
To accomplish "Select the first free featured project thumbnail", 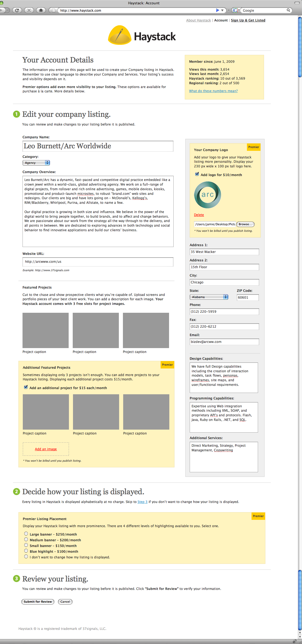I will (x=46, y=330).
